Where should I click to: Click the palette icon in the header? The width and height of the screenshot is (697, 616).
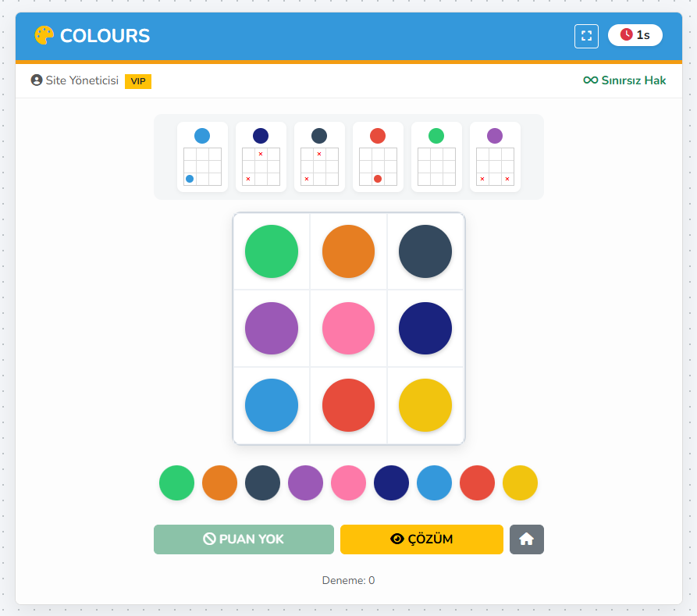(44, 34)
